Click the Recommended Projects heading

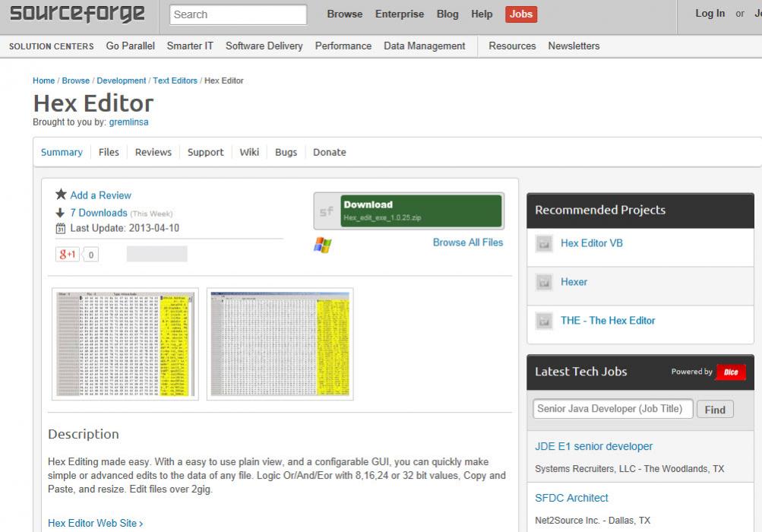(x=600, y=210)
